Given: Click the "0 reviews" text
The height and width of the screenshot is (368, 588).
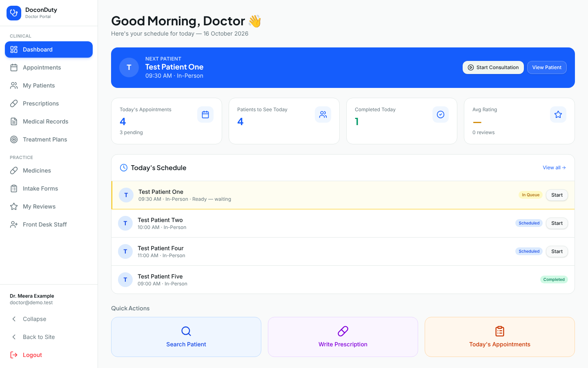Looking at the screenshot, I should (x=483, y=132).
